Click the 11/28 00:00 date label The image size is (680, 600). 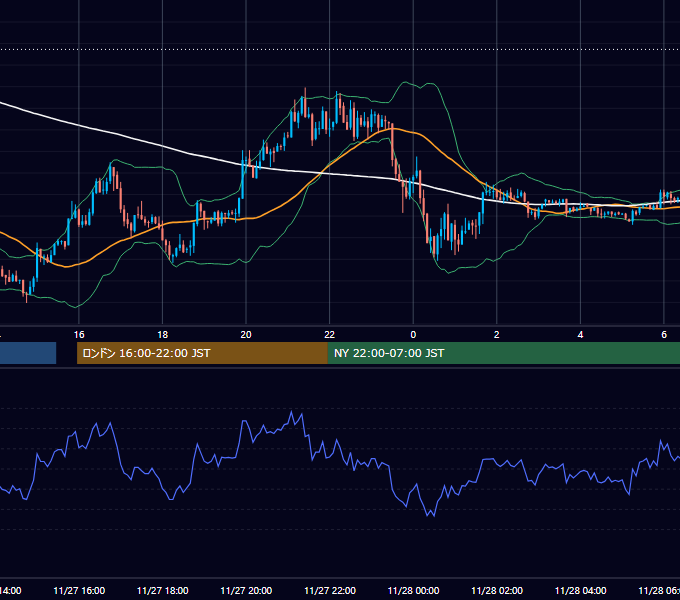413,590
